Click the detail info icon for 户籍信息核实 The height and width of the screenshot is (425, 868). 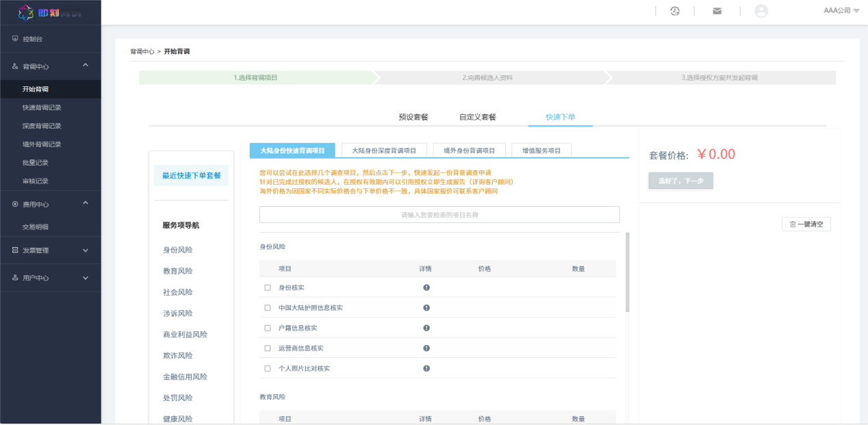tap(426, 328)
